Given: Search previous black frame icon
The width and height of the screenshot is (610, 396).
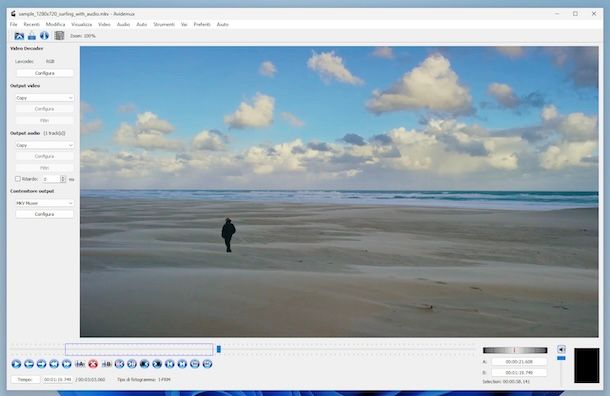Looking at the screenshot, I should coord(144,364).
